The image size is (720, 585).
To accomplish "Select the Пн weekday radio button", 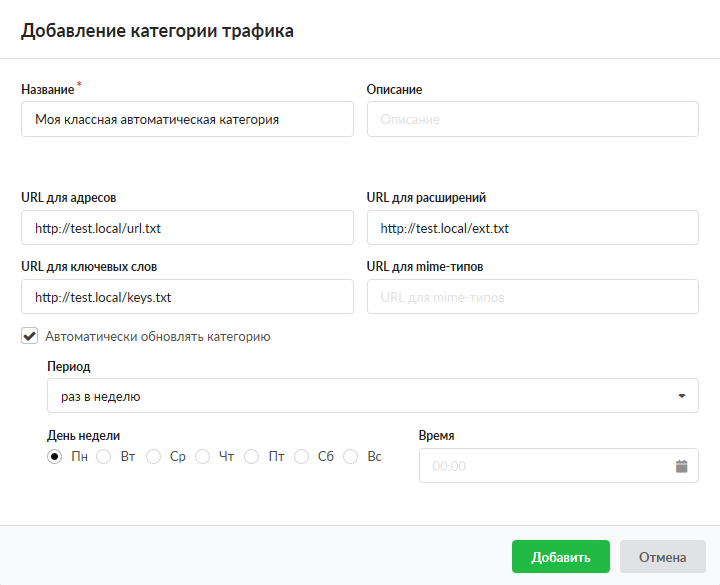I will point(55,457).
